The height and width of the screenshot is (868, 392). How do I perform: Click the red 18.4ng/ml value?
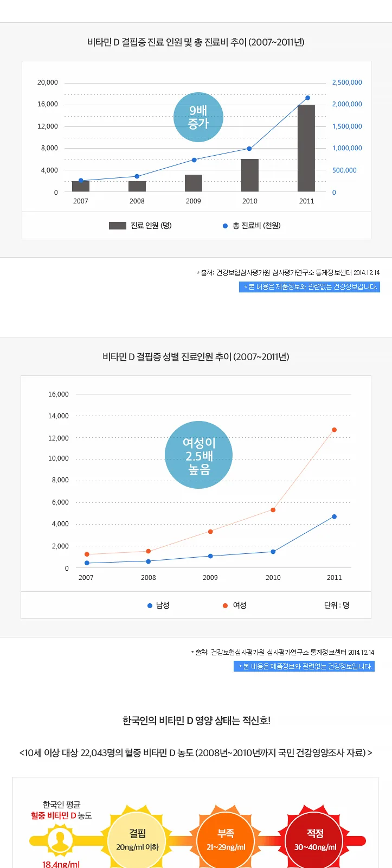(61, 864)
